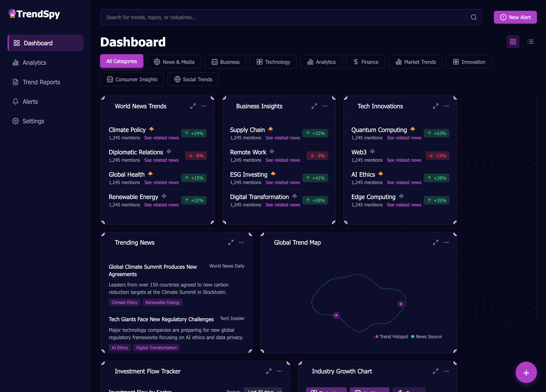The width and height of the screenshot is (546, 392).
Task: Filter by News & Media category
Action: pos(174,62)
